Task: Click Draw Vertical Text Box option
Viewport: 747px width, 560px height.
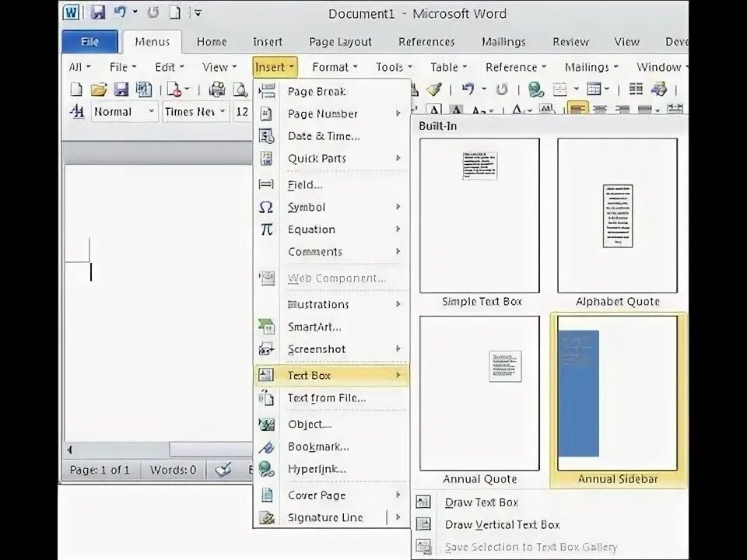Action: coord(502,525)
